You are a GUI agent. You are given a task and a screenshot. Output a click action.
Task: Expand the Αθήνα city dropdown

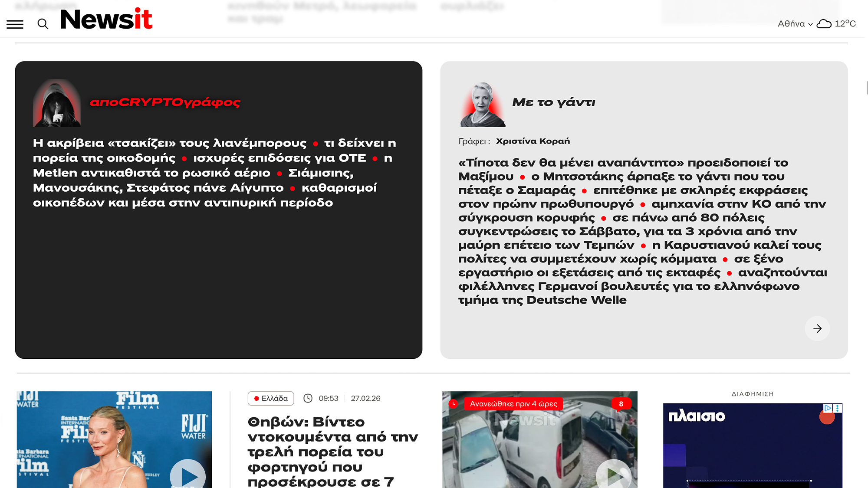(x=795, y=24)
